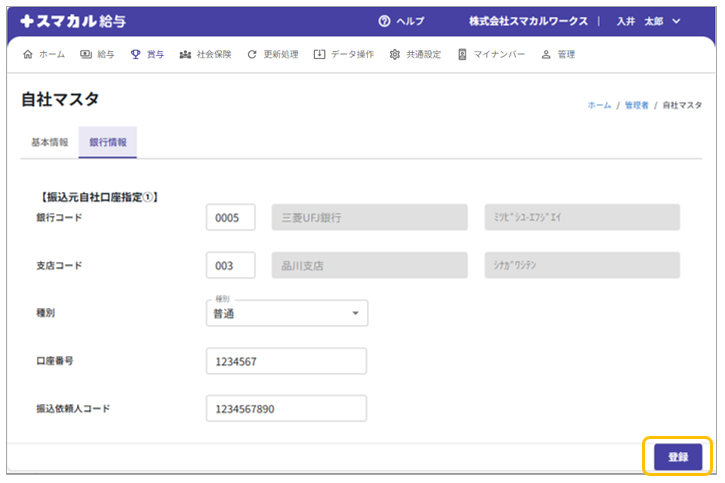Click the 銀行コード input field
Viewport: 725px width, 483px height.
click(x=231, y=217)
